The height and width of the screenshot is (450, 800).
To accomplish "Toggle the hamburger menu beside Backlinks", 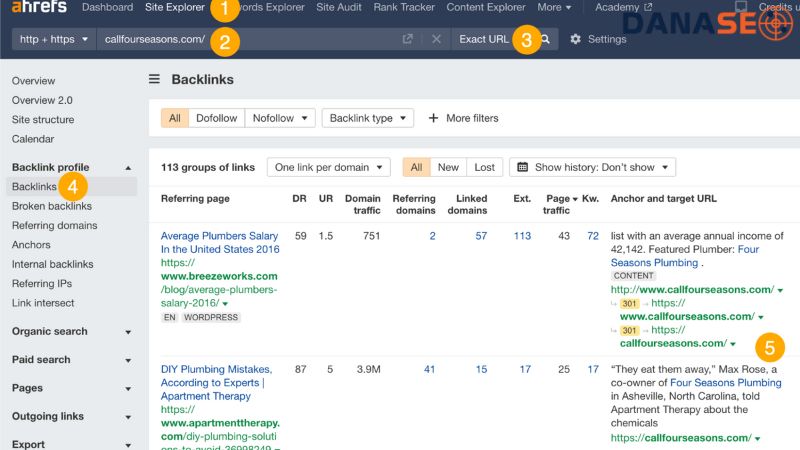I will (x=154, y=79).
